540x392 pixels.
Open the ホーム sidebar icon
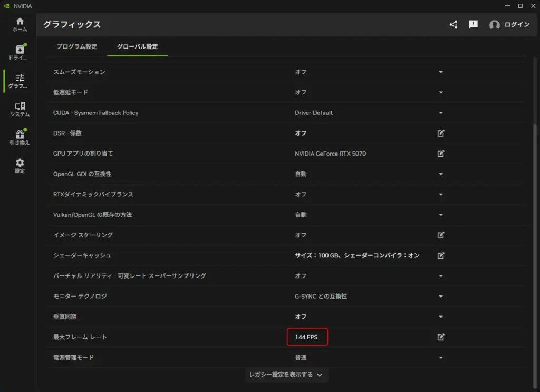[x=20, y=24]
